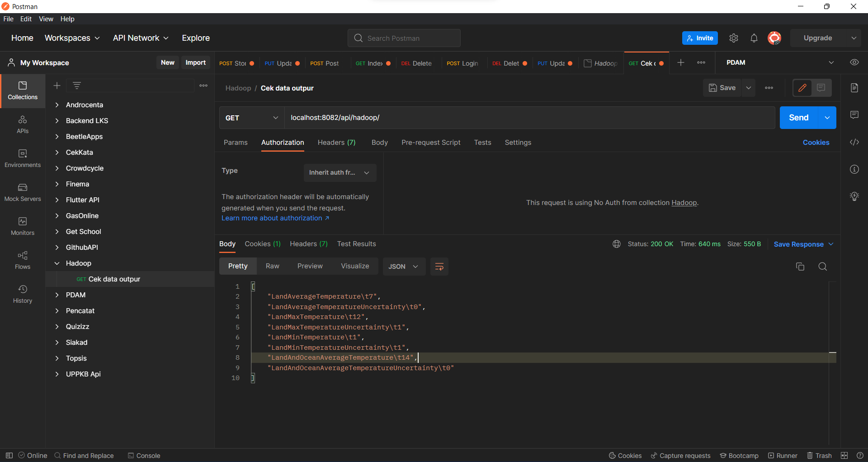
Task: Click the network globe icon near status
Action: (617, 244)
